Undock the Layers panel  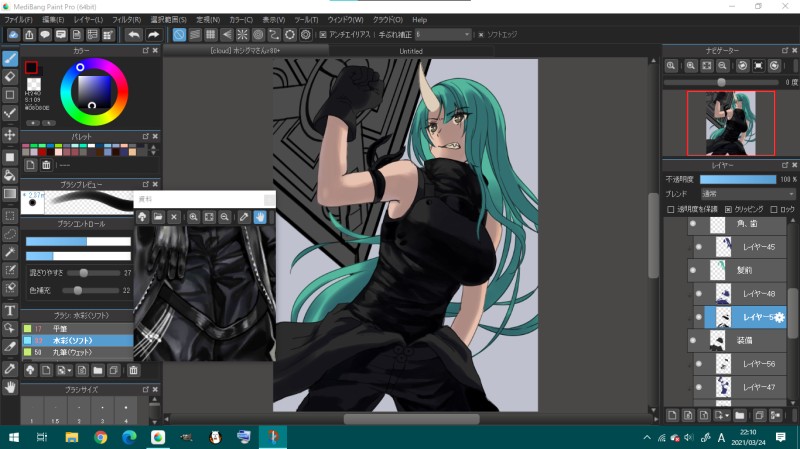(785, 165)
